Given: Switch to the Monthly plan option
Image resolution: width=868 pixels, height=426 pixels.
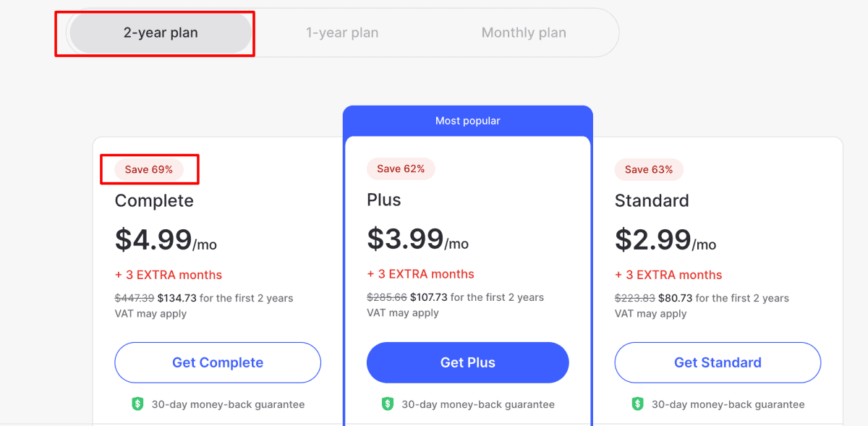Looking at the screenshot, I should tap(524, 33).
